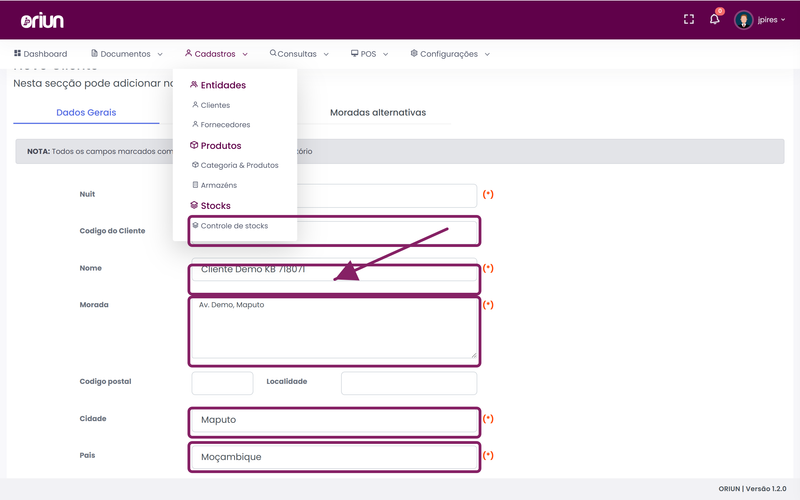Click the Morada textarea resize handle

click(x=473, y=355)
